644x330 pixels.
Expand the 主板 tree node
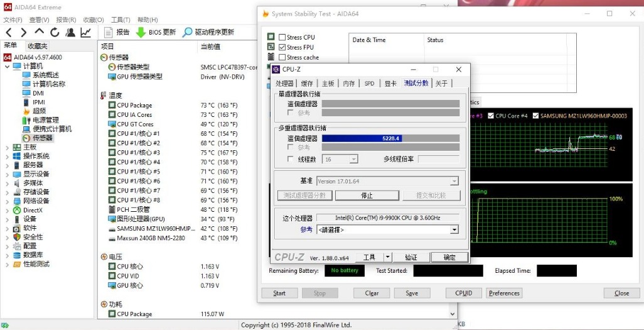point(7,147)
